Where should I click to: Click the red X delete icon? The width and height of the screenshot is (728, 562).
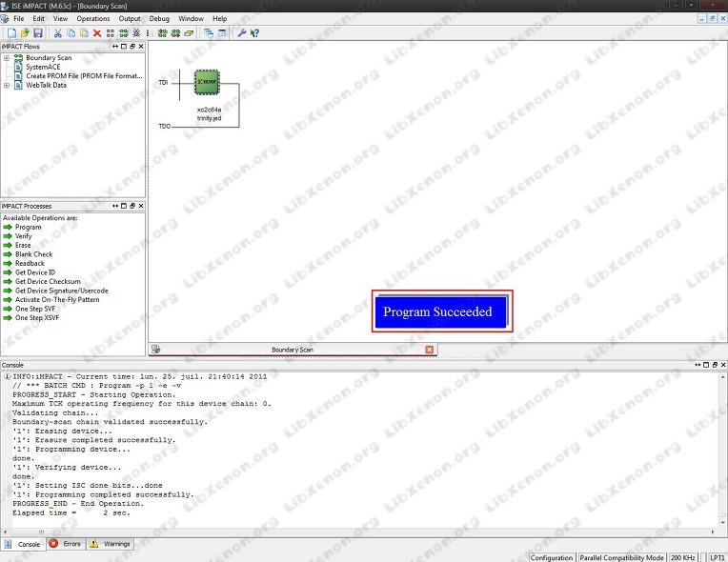click(97, 33)
